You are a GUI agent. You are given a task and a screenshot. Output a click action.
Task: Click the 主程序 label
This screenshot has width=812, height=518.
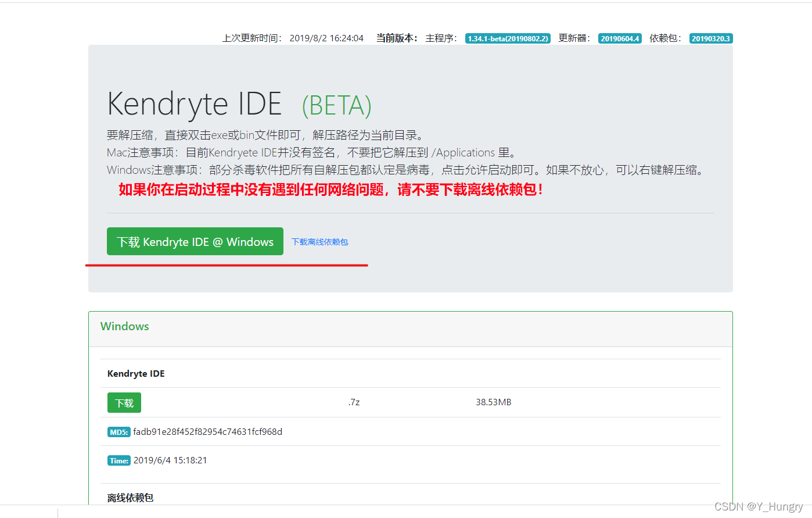[x=441, y=38]
